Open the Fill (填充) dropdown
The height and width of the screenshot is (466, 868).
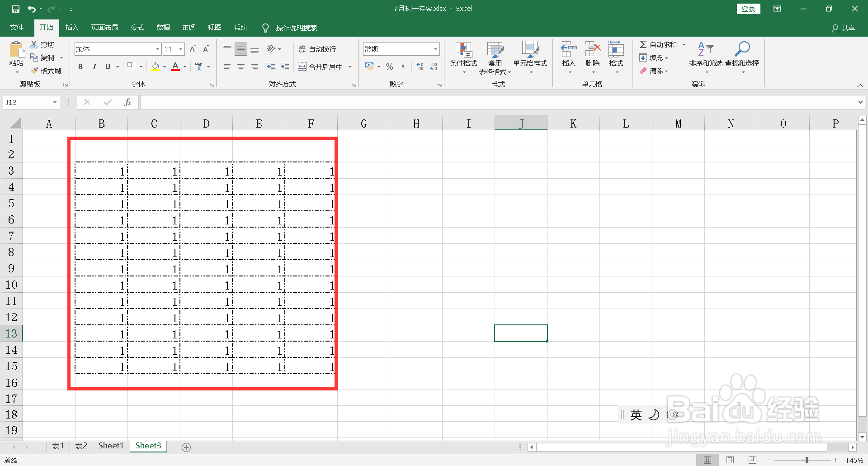pos(654,57)
